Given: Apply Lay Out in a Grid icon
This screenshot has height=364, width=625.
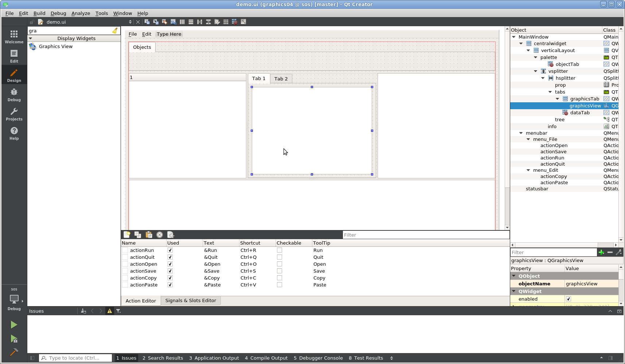Looking at the screenshot, I should (226, 22).
